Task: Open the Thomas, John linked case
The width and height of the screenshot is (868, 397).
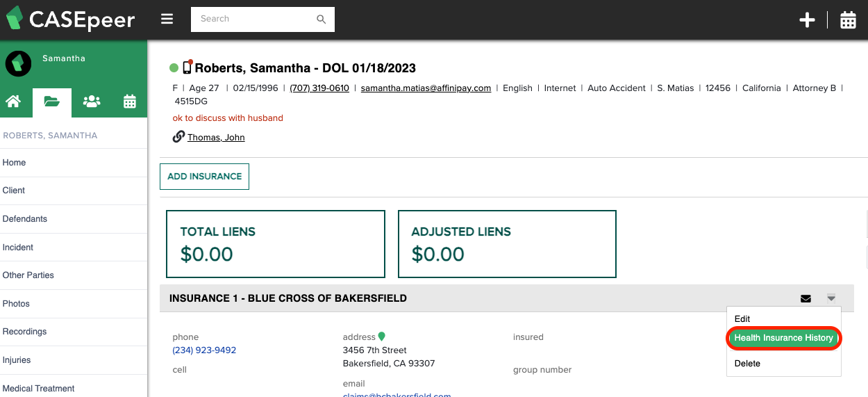Action: click(x=216, y=138)
